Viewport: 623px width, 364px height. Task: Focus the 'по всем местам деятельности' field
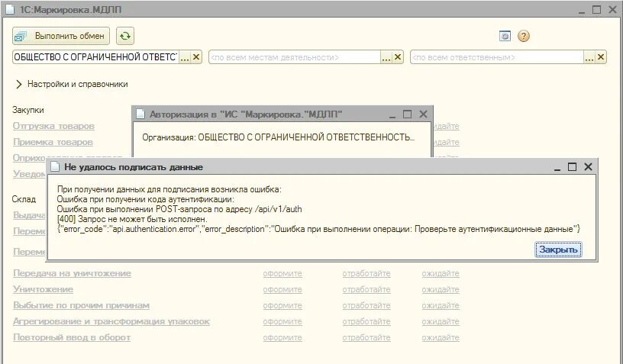pyautogui.click(x=295, y=57)
